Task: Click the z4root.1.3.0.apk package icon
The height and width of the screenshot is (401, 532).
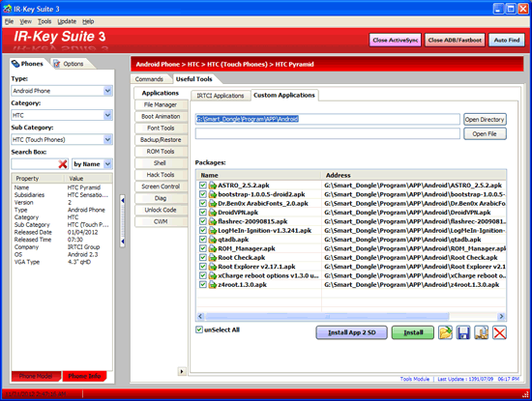Action: (x=213, y=285)
